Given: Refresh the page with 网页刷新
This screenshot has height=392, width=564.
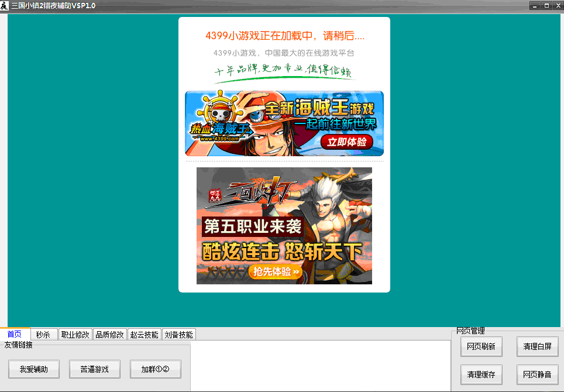Looking at the screenshot, I should 482,347.
